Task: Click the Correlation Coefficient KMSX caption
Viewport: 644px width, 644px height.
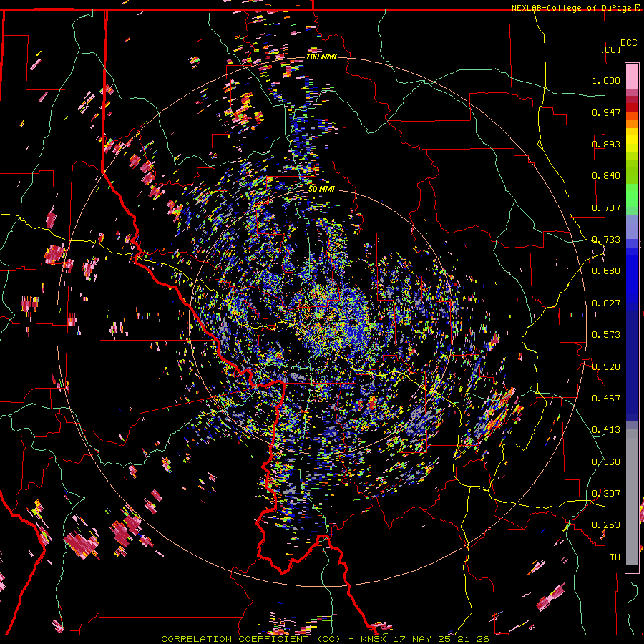Action: (x=325, y=639)
